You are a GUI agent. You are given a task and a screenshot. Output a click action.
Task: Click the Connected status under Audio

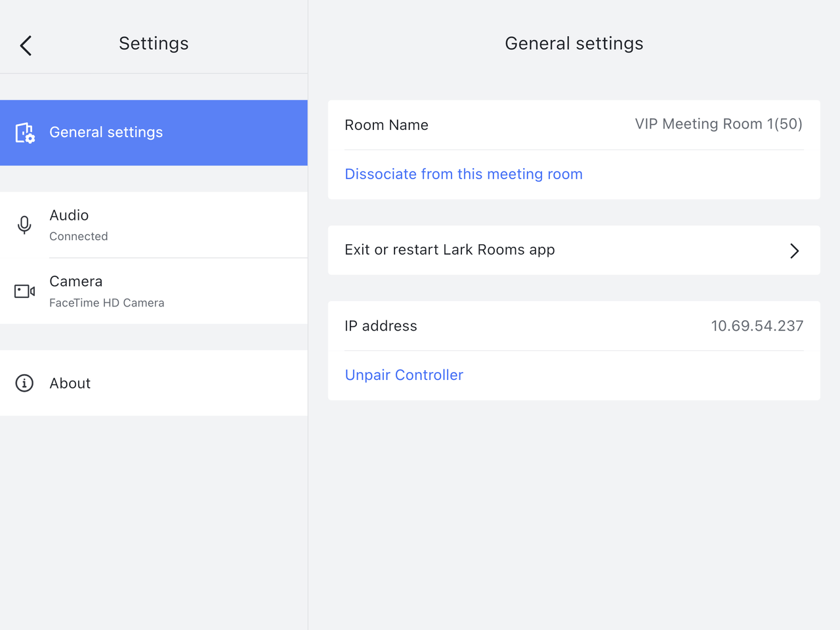[x=79, y=236]
